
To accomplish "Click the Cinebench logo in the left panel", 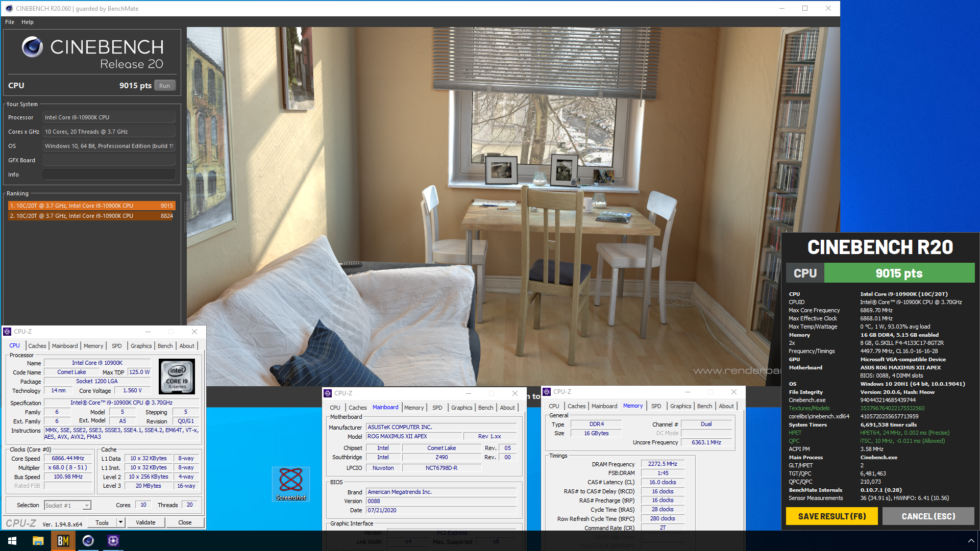I will tap(32, 47).
